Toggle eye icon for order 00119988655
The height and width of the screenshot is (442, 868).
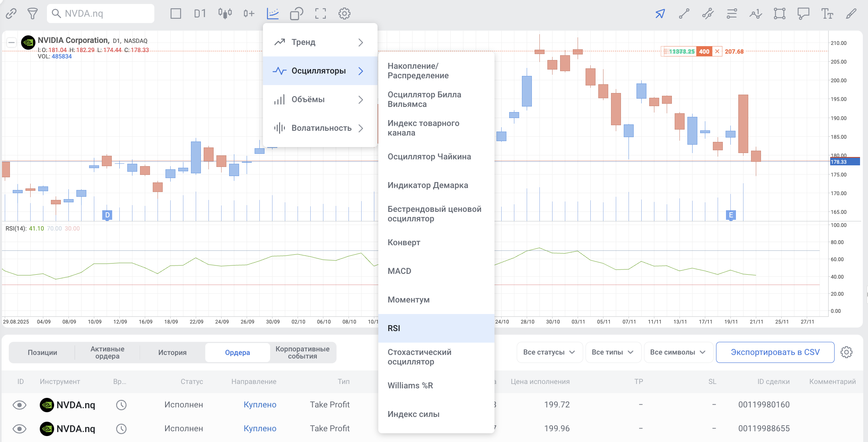point(19,428)
